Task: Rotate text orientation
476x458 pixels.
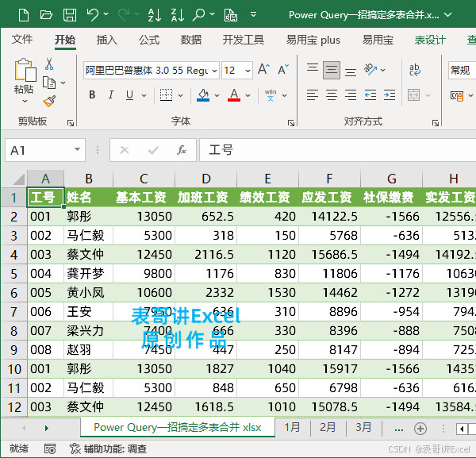Action: pyautogui.click(x=370, y=70)
